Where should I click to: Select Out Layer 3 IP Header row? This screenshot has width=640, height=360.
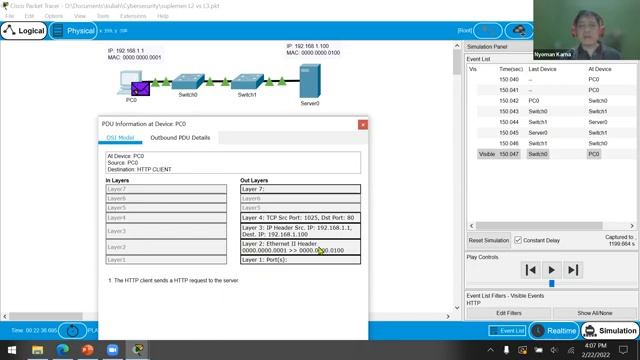coord(300,231)
